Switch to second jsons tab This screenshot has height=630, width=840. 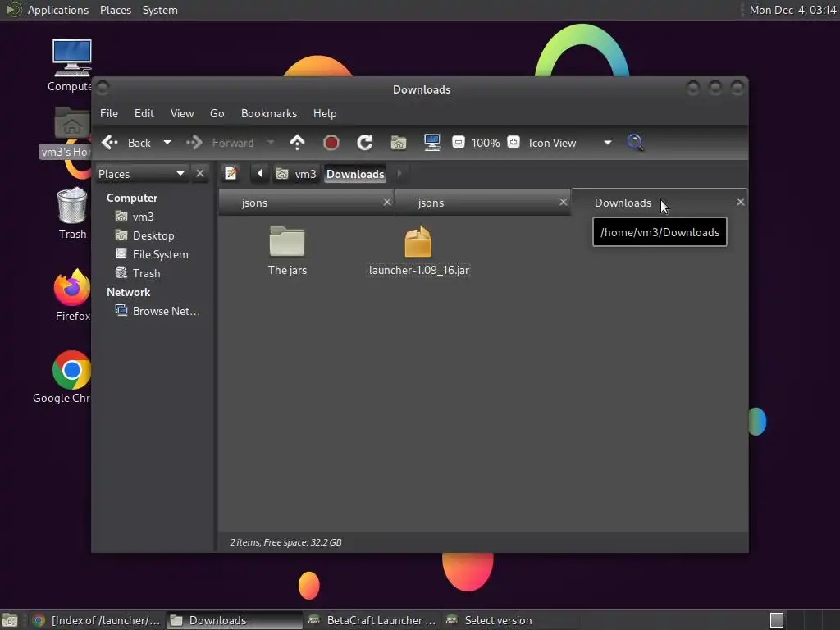[482, 203]
